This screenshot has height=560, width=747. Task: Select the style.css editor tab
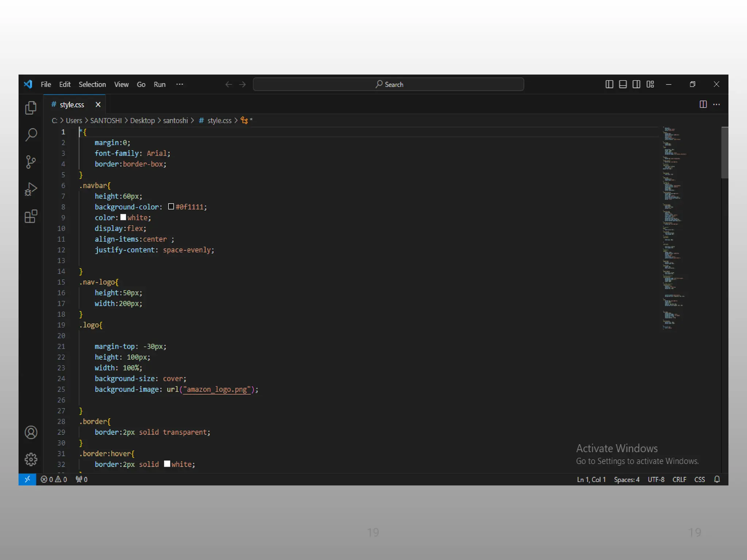(x=74, y=105)
